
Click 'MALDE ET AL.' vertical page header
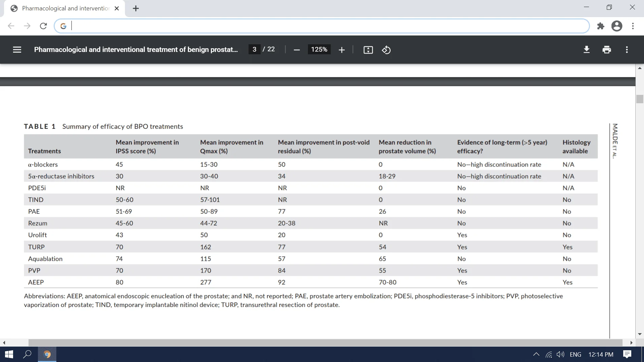point(615,141)
